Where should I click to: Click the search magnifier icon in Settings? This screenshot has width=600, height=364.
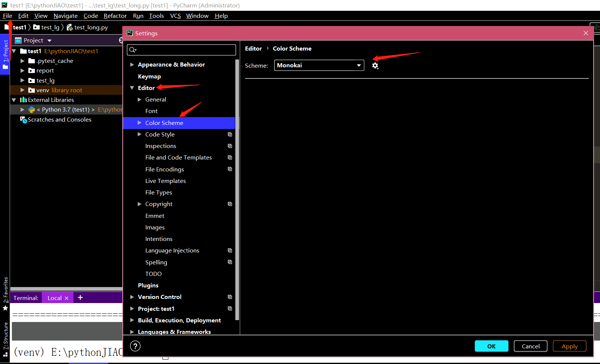[133, 50]
